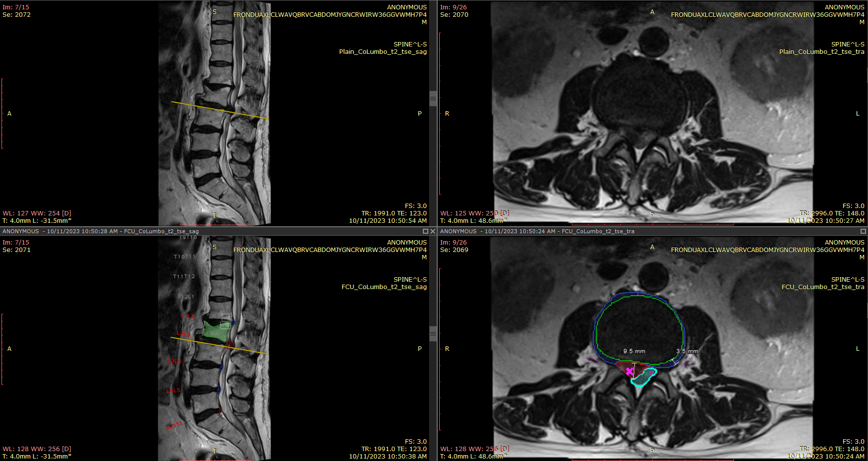This screenshot has width=868, height=461.
Task: Select the green vertebra segmentation on sagittal overlay
Action: [x=216, y=331]
